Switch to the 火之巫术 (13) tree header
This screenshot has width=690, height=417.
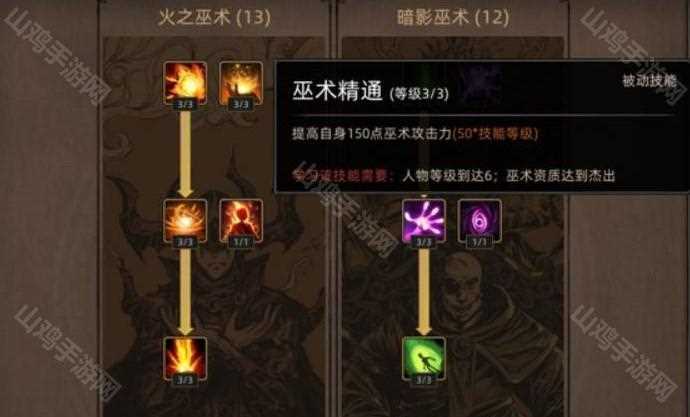(x=214, y=18)
